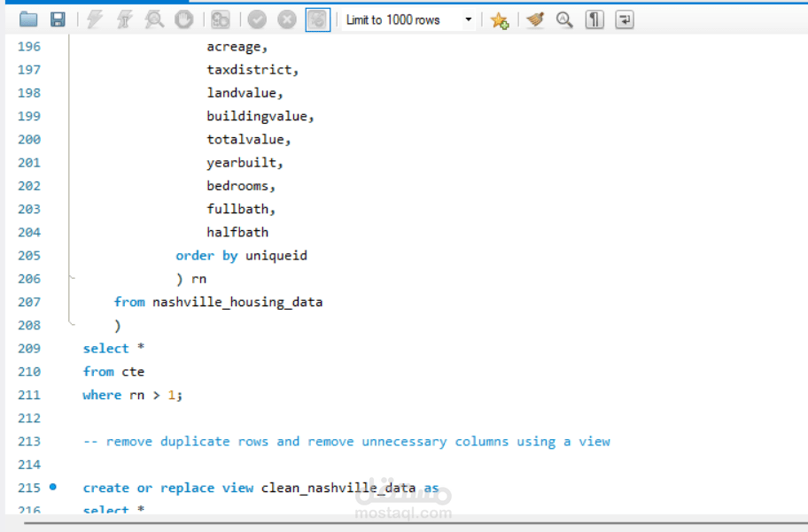
Task: Click nashville_housing_data table name
Action: coord(237,302)
